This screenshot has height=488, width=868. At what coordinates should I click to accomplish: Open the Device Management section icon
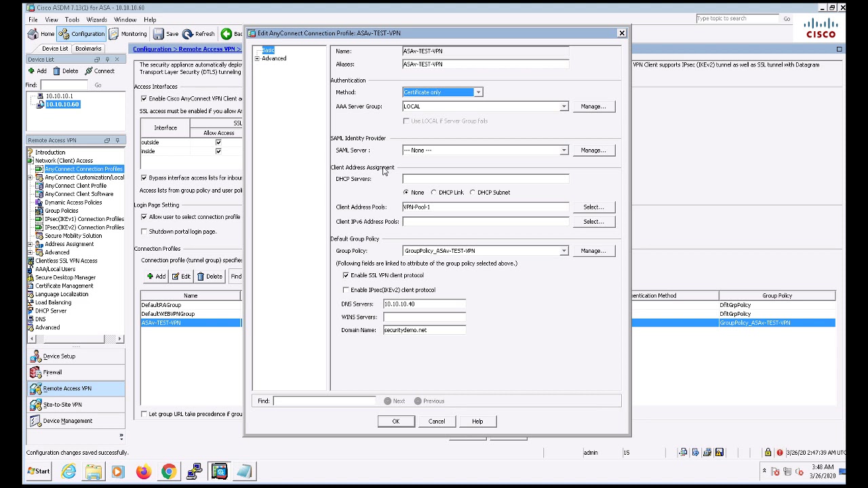[35, 421]
